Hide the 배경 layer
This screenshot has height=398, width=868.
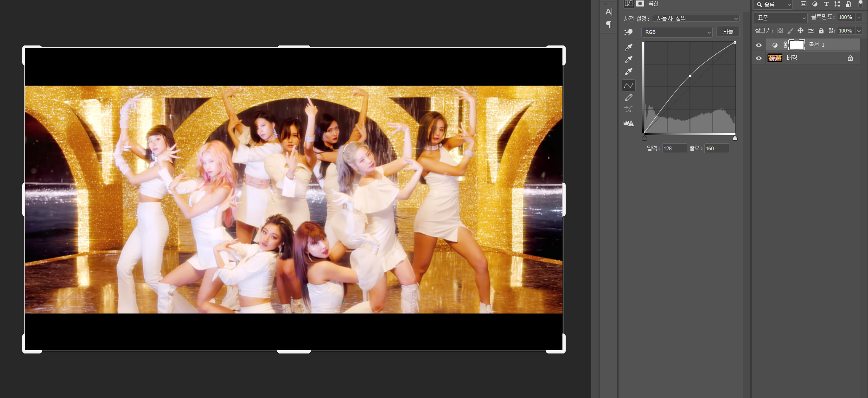[759, 58]
